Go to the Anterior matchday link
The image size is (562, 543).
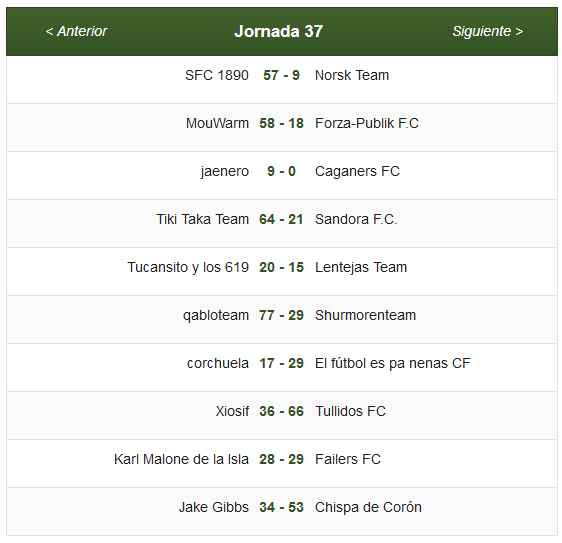(x=76, y=32)
